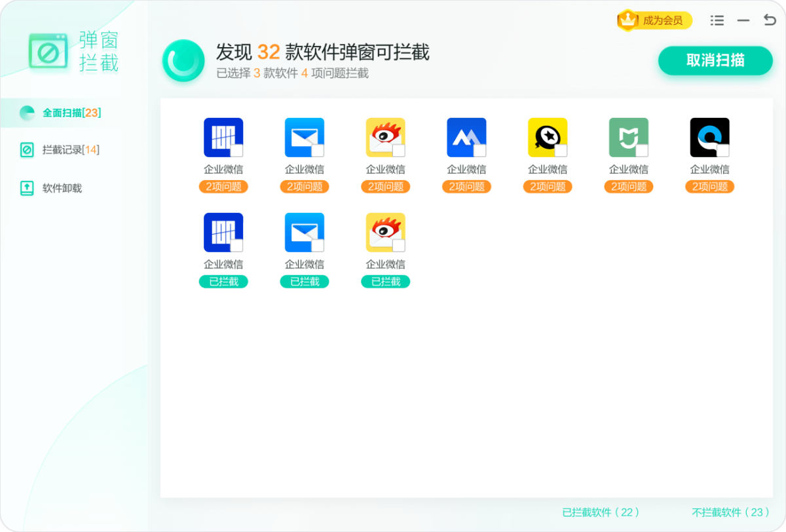Switch to the 软件卸载 section
This screenshot has height=532, width=786.
tap(56, 189)
